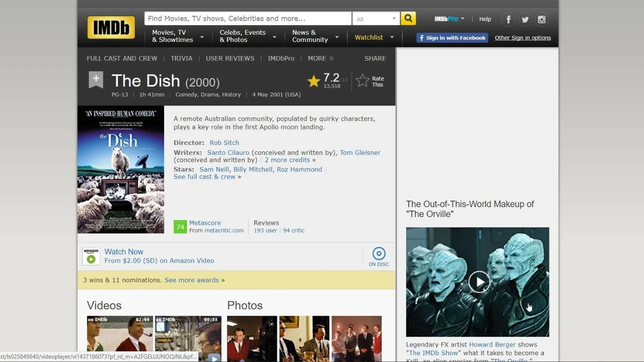
Task: Open Howard Berger link
Action: tap(492, 345)
